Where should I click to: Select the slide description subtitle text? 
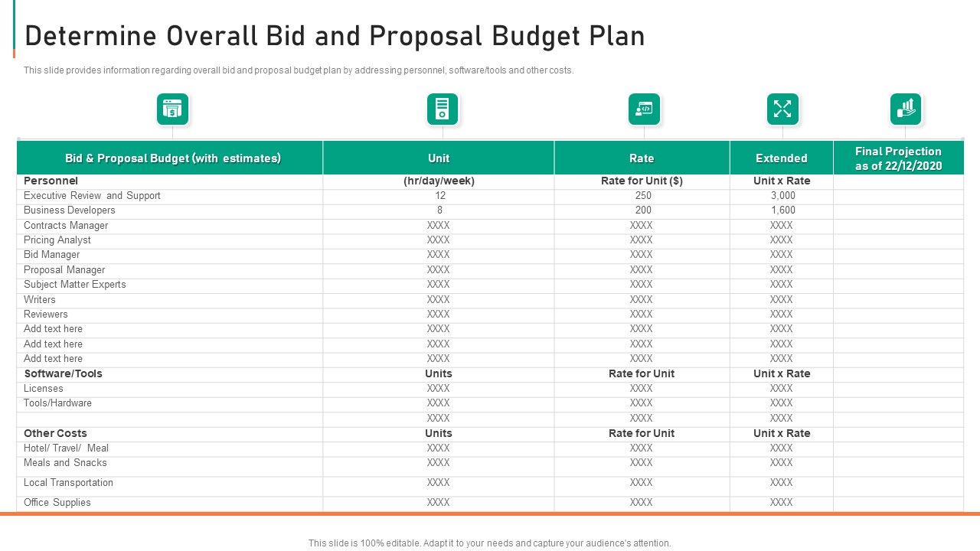[x=299, y=70]
